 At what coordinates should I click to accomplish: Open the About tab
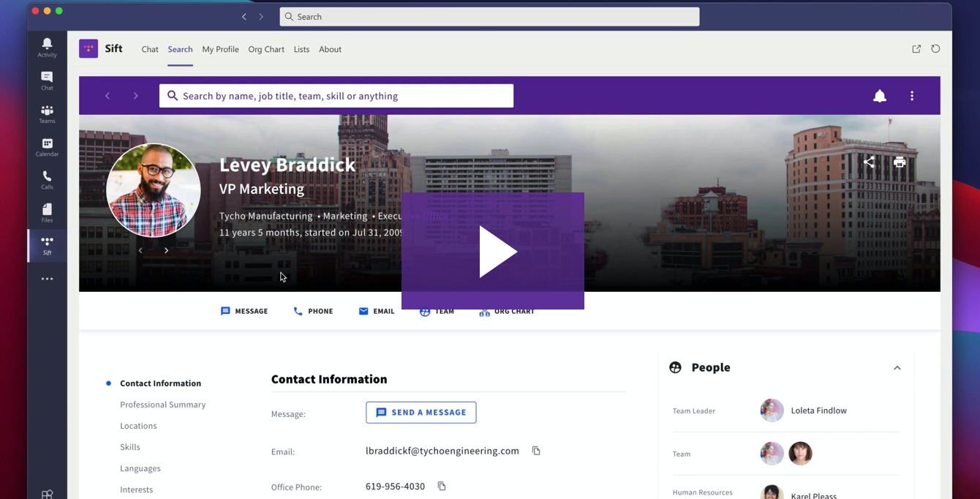(x=330, y=49)
